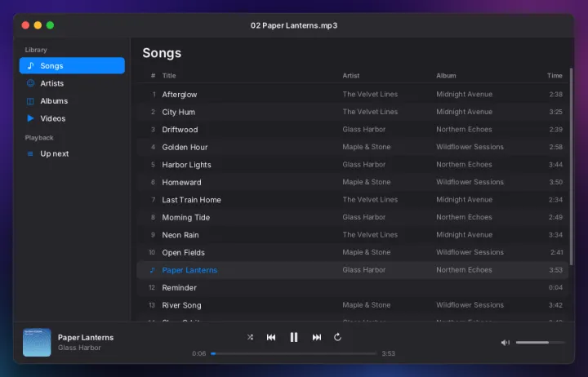Select the song Golden Hour
The width and height of the screenshot is (588, 377).
click(185, 147)
